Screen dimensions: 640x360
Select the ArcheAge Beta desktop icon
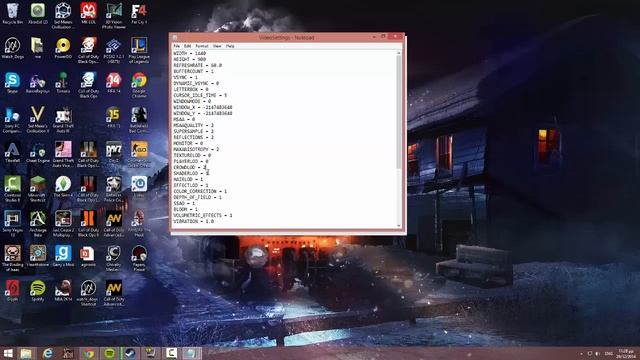[x=38, y=224]
